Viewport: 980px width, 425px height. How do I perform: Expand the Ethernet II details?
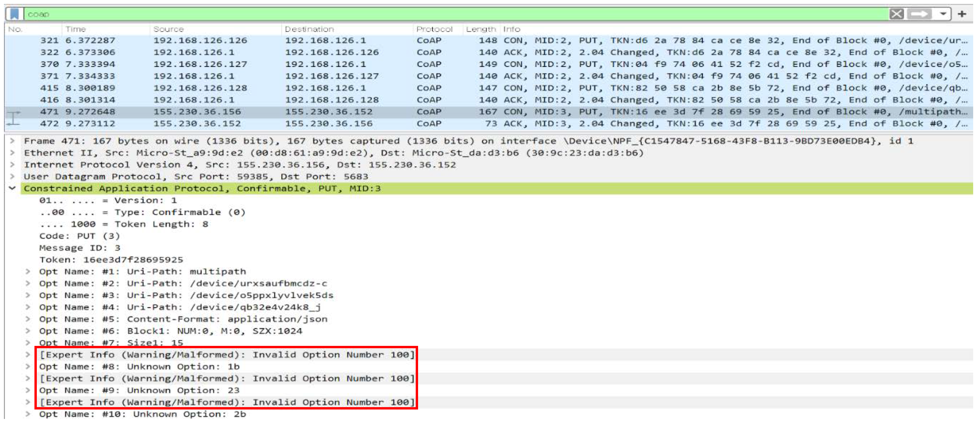pyautogui.click(x=13, y=153)
